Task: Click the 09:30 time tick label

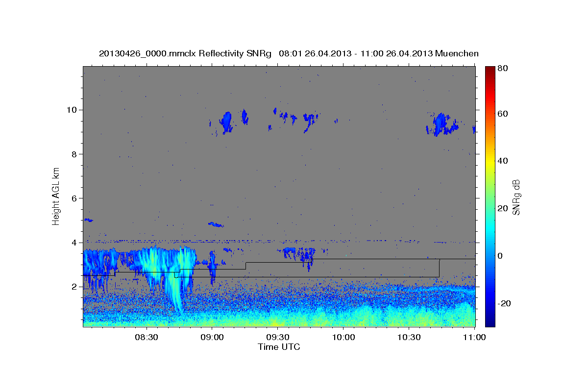Action: coord(278,337)
